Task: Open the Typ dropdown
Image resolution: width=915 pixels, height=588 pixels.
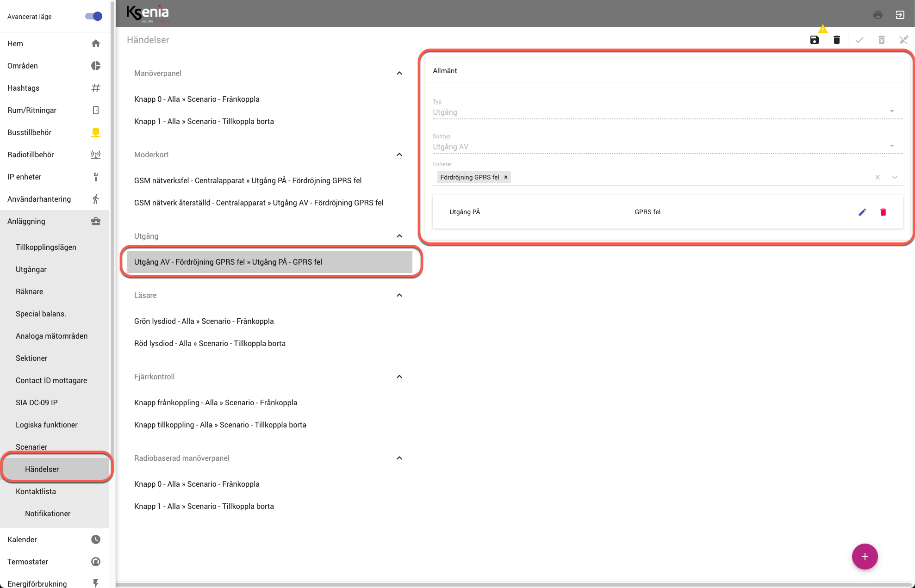Action: pos(891,111)
